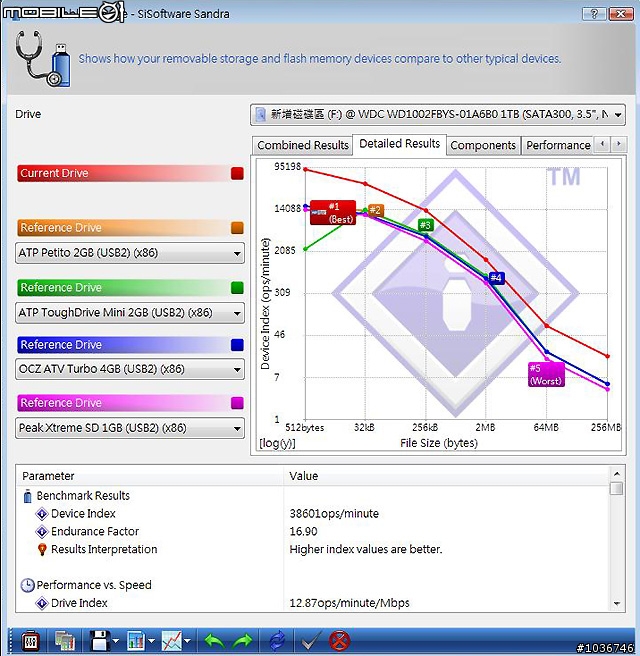Viewport: 640px width, 656px height.
Task: Click the green forward arrow
Action: [243, 641]
